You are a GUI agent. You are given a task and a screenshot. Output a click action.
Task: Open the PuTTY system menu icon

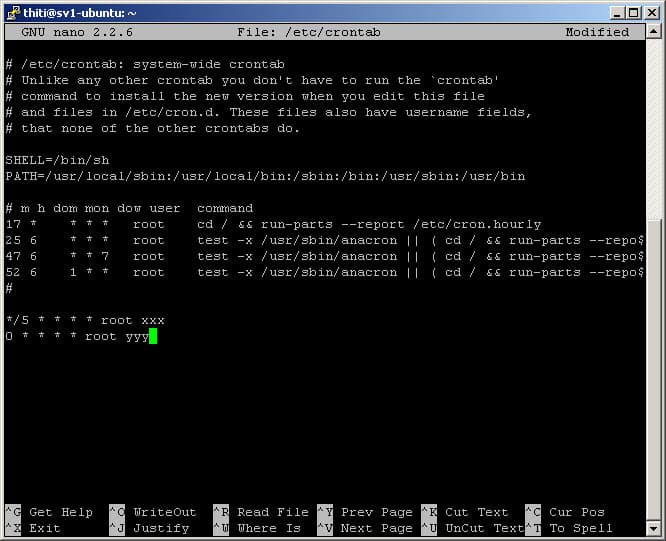[x=13, y=12]
